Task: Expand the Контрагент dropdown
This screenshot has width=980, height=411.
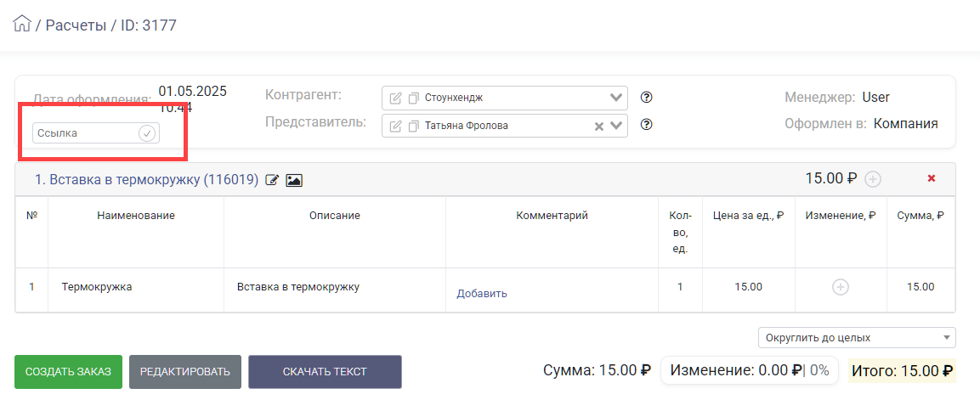Action: [x=616, y=97]
